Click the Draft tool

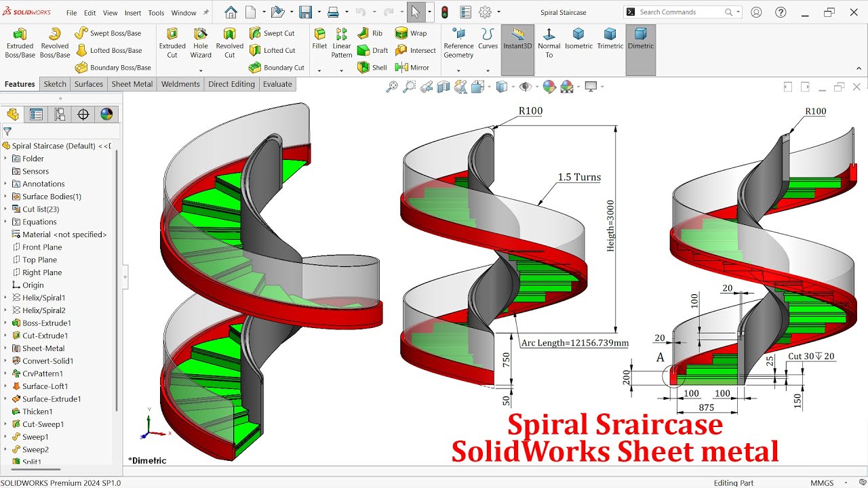point(372,50)
